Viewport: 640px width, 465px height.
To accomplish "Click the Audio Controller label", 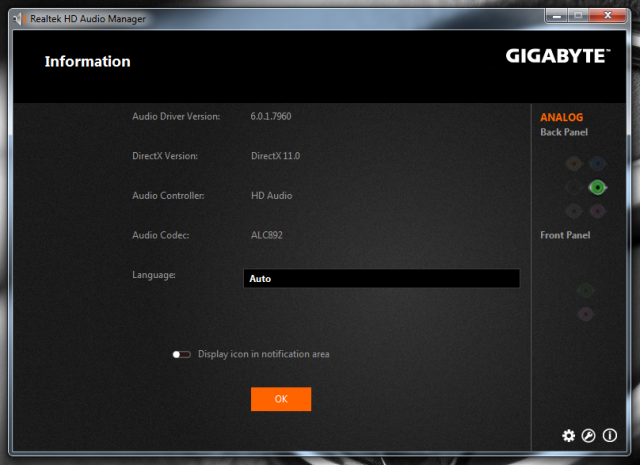I will (168, 196).
